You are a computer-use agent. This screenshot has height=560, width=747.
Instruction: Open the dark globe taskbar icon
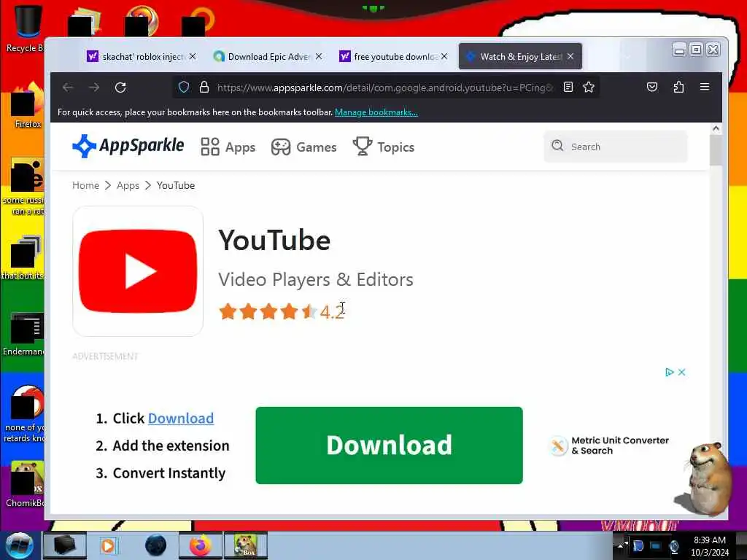[156, 545]
